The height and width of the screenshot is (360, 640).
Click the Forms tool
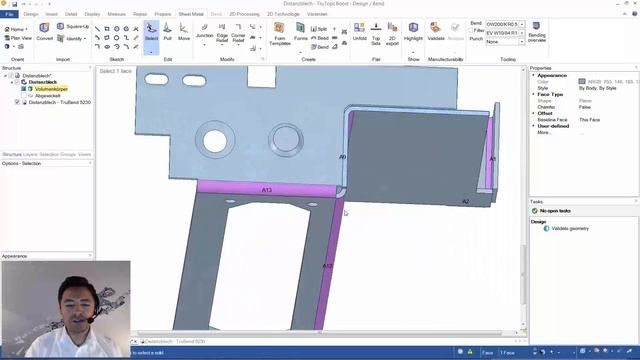pos(300,32)
